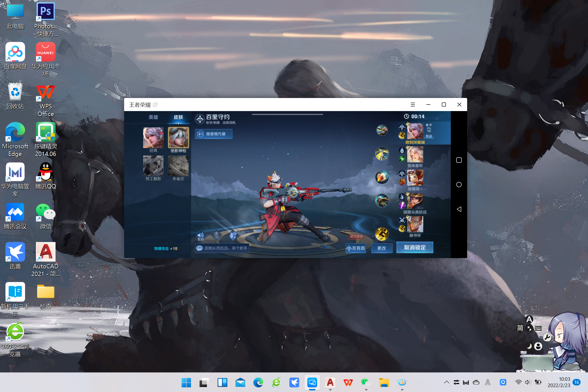Toggle the muted microphone icon
Screen dimensions: 588x392
pyautogui.click(x=217, y=235)
